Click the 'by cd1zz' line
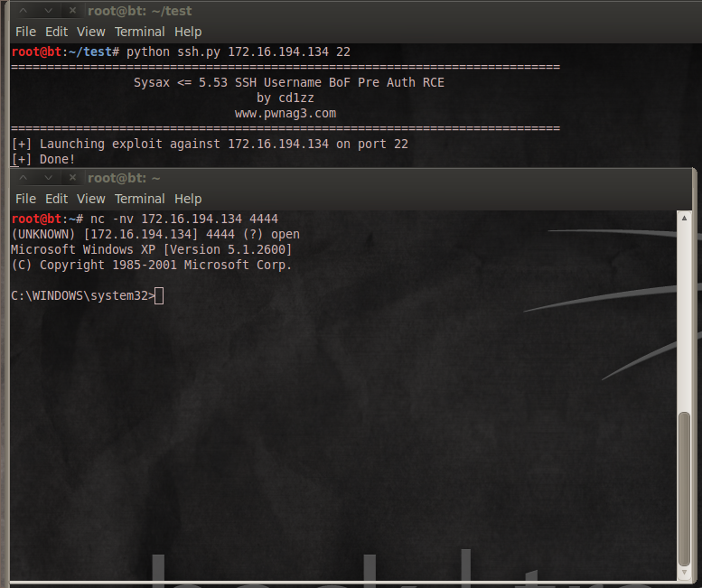702x588 pixels. coord(285,98)
